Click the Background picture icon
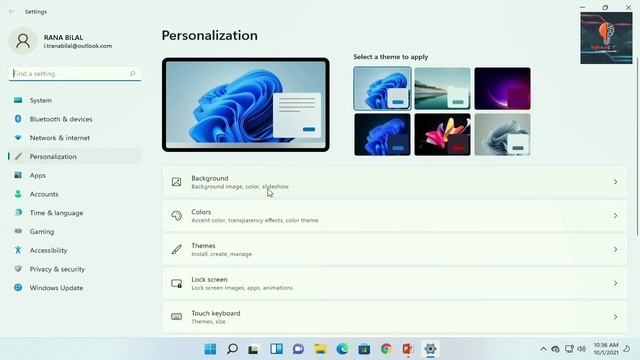The width and height of the screenshot is (640, 360). [176, 182]
